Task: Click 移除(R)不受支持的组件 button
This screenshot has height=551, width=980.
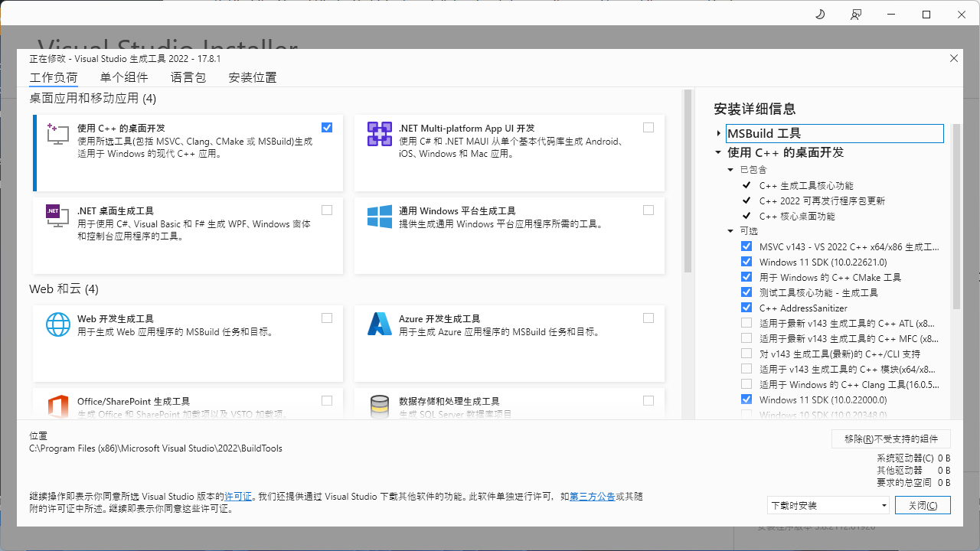Action: click(x=891, y=439)
